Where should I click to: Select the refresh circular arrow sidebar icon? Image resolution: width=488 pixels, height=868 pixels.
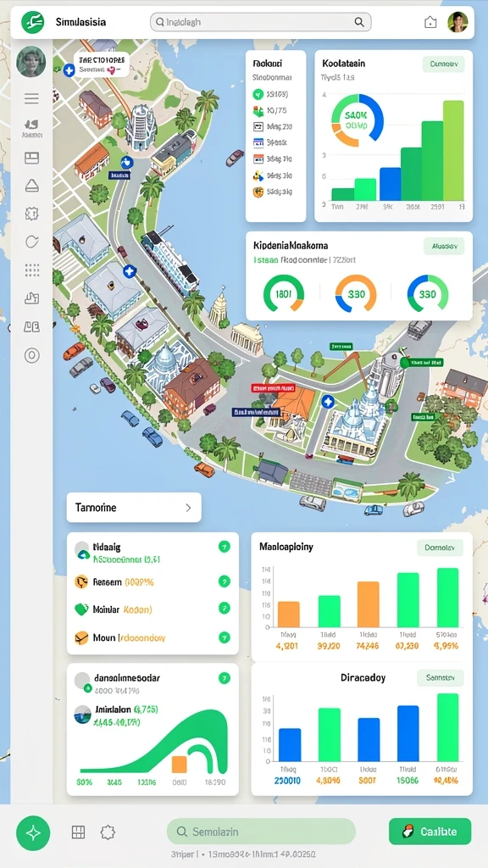coord(31,242)
